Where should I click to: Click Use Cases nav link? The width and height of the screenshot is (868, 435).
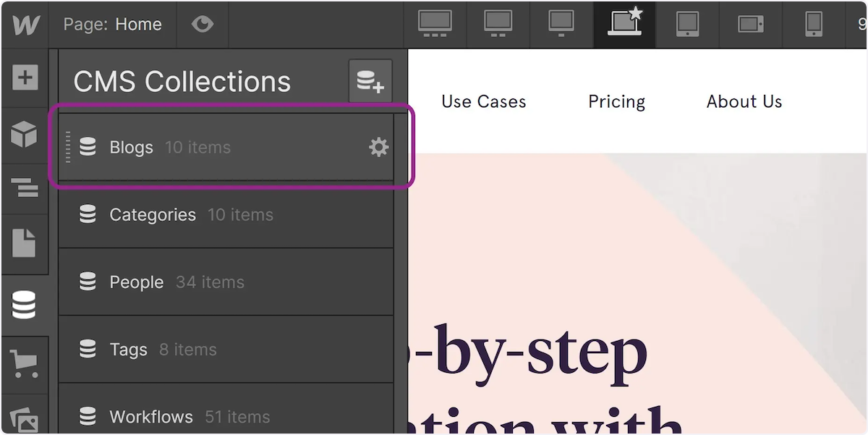[484, 102]
